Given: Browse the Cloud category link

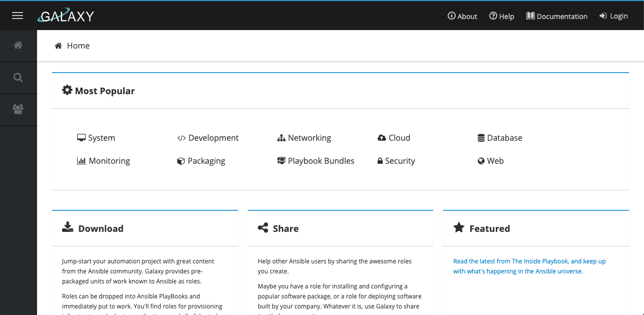Looking at the screenshot, I should (x=394, y=138).
